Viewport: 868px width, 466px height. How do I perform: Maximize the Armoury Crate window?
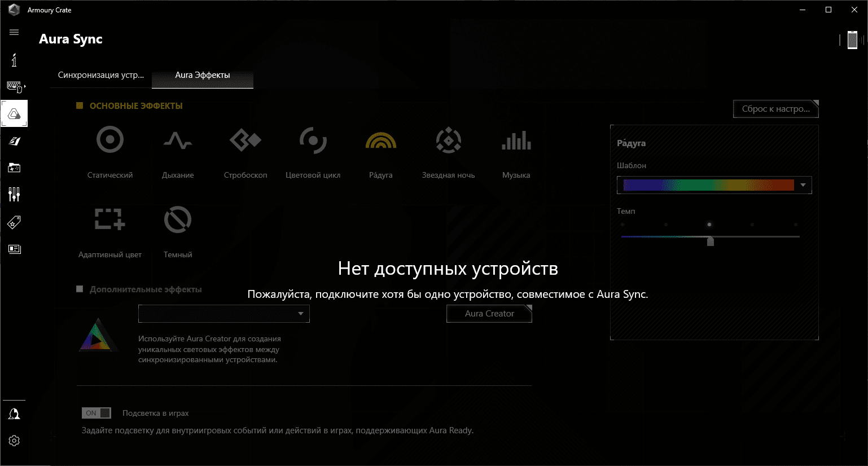pos(828,10)
